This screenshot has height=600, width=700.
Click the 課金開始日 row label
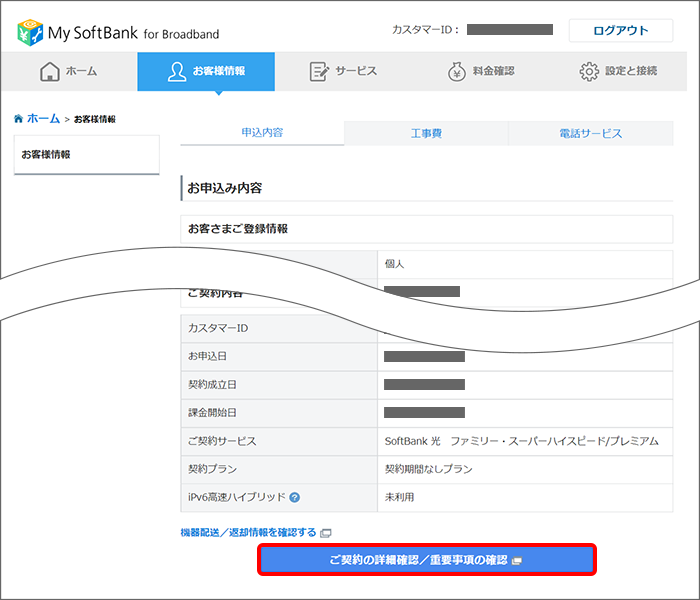point(212,412)
